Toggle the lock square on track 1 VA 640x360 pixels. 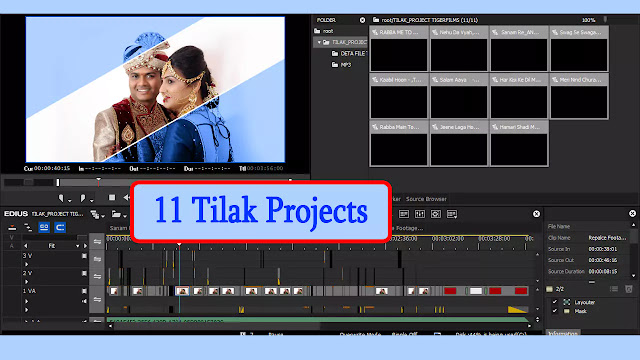pos(84,291)
